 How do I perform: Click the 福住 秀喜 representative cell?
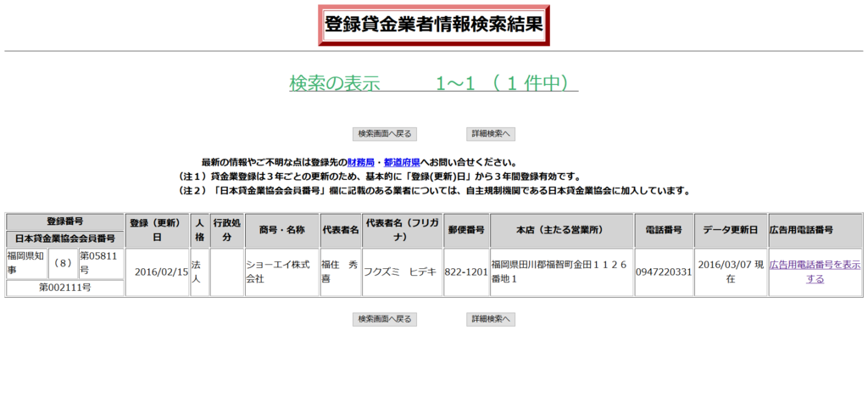pyautogui.click(x=341, y=272)
